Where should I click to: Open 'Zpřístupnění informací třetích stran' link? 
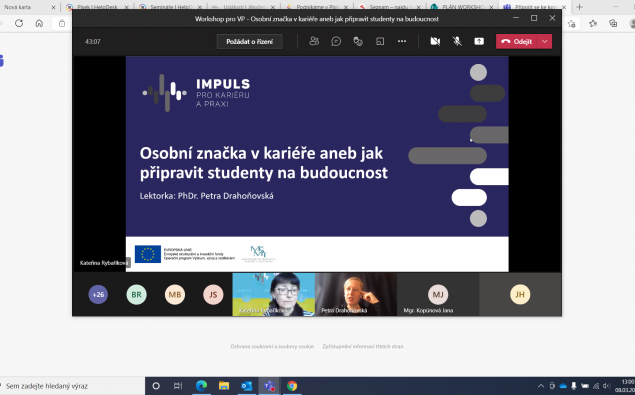[x=363, y=346]
